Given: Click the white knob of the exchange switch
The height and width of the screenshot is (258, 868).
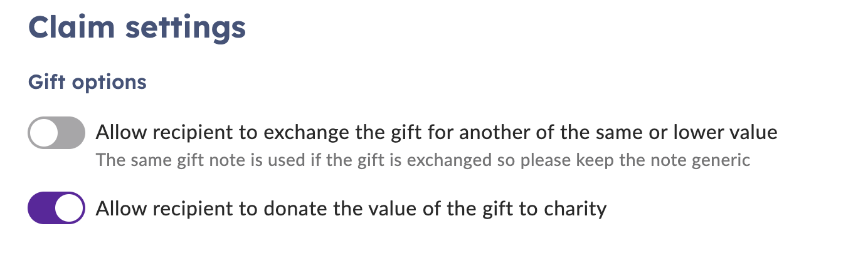Looking at the screenshot, I should coord(45,133).
